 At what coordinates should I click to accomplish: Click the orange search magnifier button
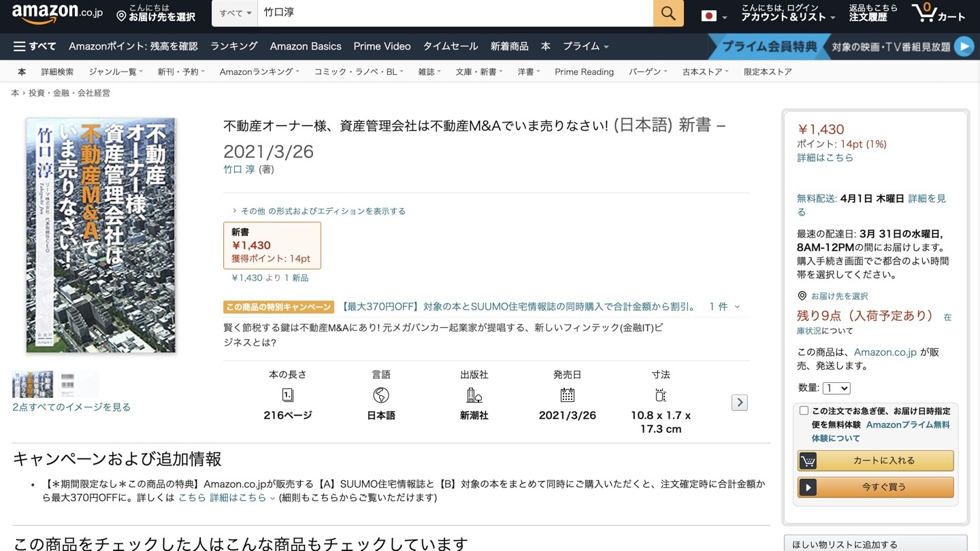click(668, 14)
